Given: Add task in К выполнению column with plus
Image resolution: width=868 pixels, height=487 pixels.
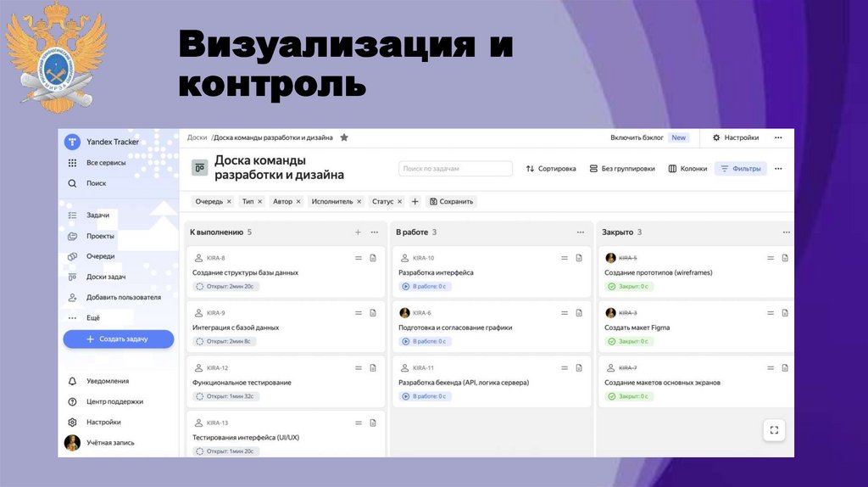Looking at the screenshot, I should click(x=359, y=232).
